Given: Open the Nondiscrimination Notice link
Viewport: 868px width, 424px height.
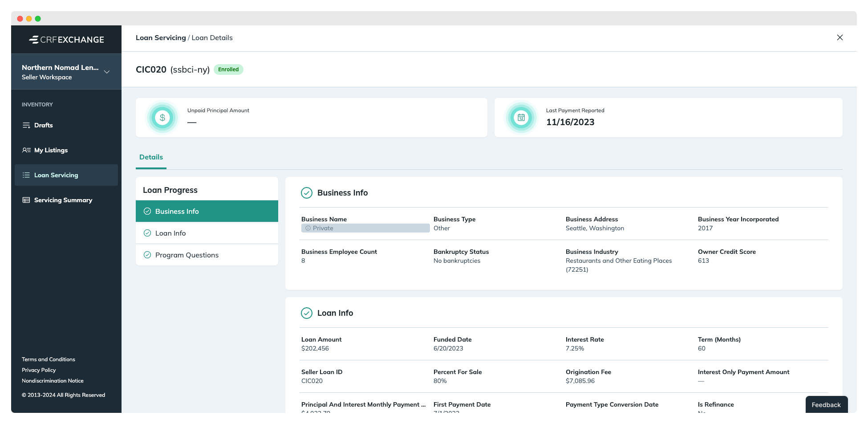Looking at the screenshot, I should (x=53, y=381).
